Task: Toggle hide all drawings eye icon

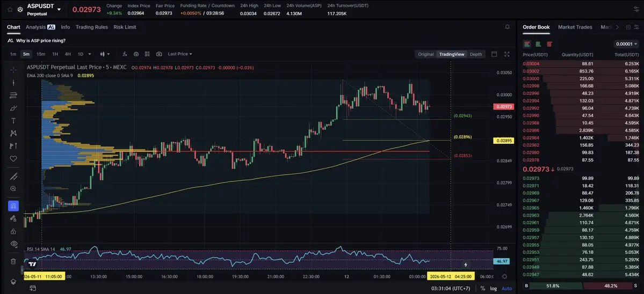Action: coord(13,244)
